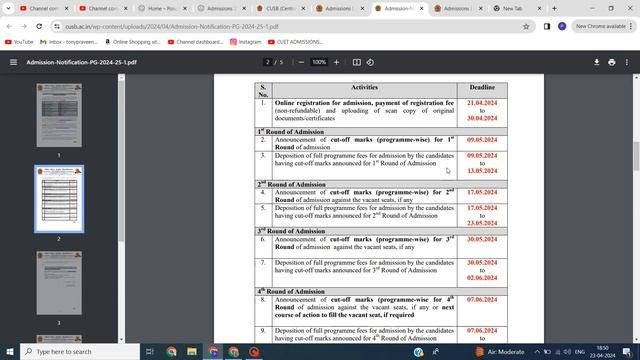Close the New Tab tab
Screen dimensions: 640x360
point(539,8)
